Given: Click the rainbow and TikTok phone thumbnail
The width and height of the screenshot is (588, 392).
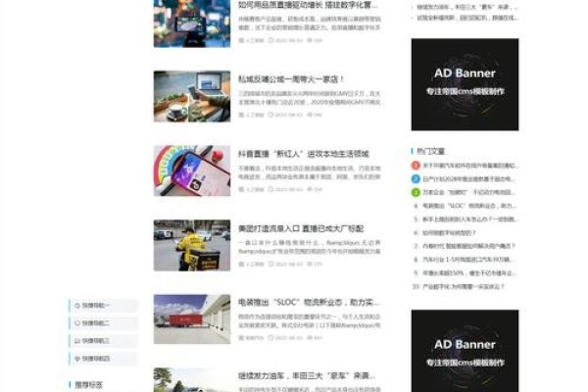Looking at the screenshot, I should point(192,171).
